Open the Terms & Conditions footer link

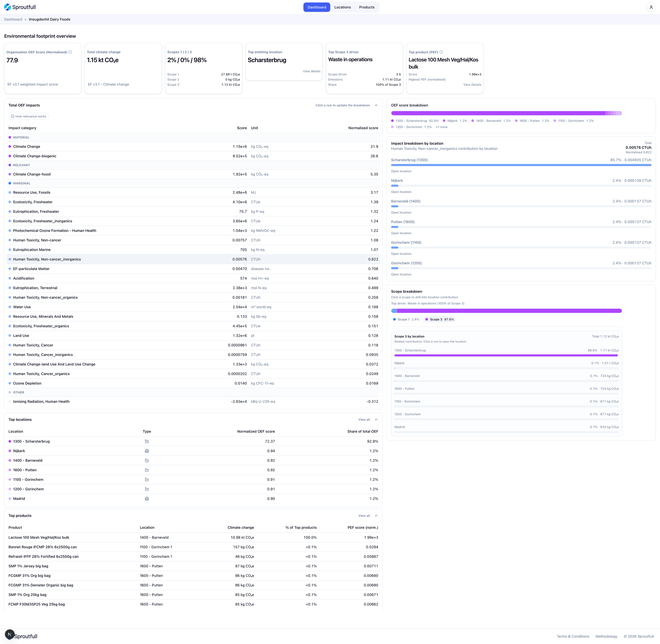click(x=573, y=636)
